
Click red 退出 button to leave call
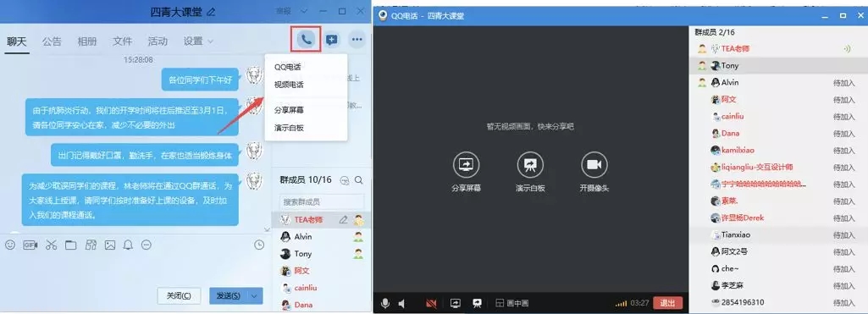(667, 303)
